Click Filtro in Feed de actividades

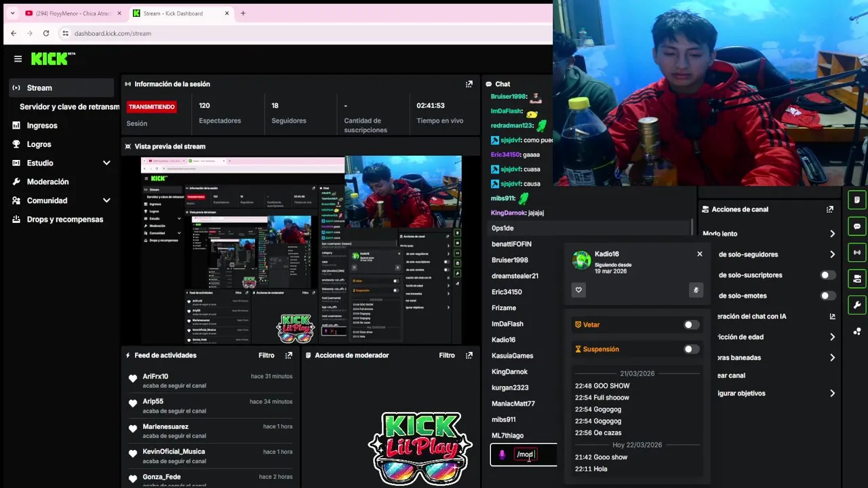pyautogui.click(x=267, y=355)
